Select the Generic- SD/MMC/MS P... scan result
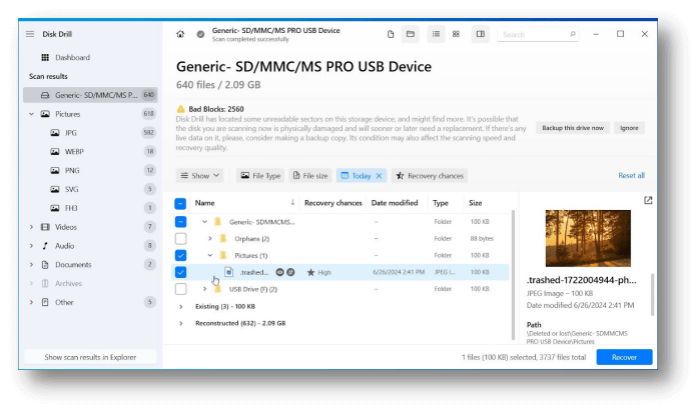This screenshot has width=699, height=412. pos(90,95)
